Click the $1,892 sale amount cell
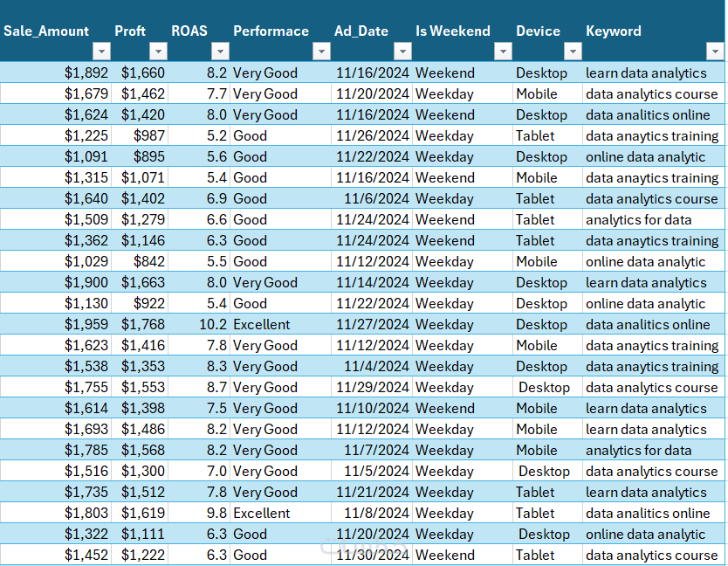This screenshot has height=566, width=728. click(x=56, y=73)
